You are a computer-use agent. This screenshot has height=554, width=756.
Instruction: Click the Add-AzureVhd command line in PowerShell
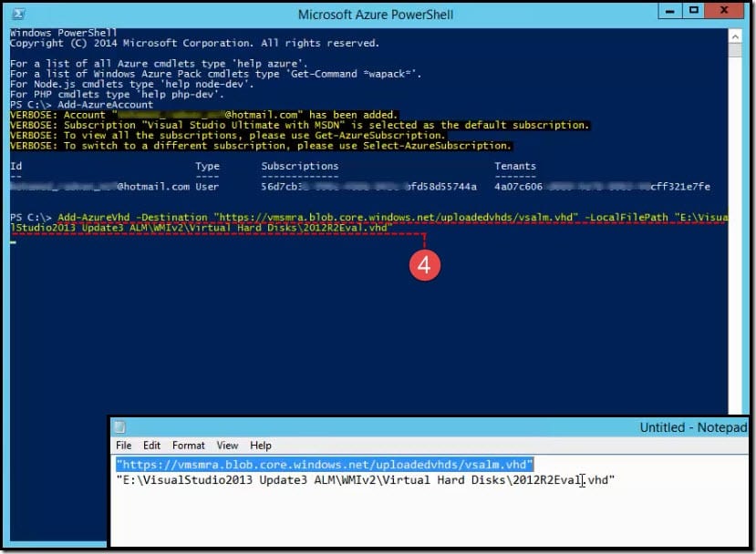[365, 218]
